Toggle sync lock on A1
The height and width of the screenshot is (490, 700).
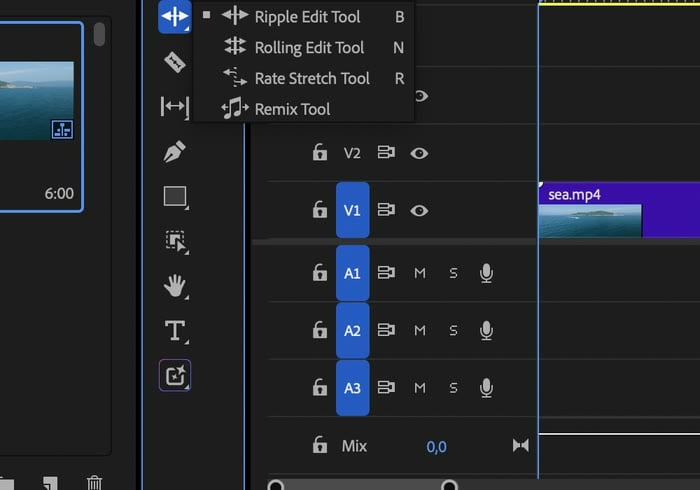click(386, 273)
